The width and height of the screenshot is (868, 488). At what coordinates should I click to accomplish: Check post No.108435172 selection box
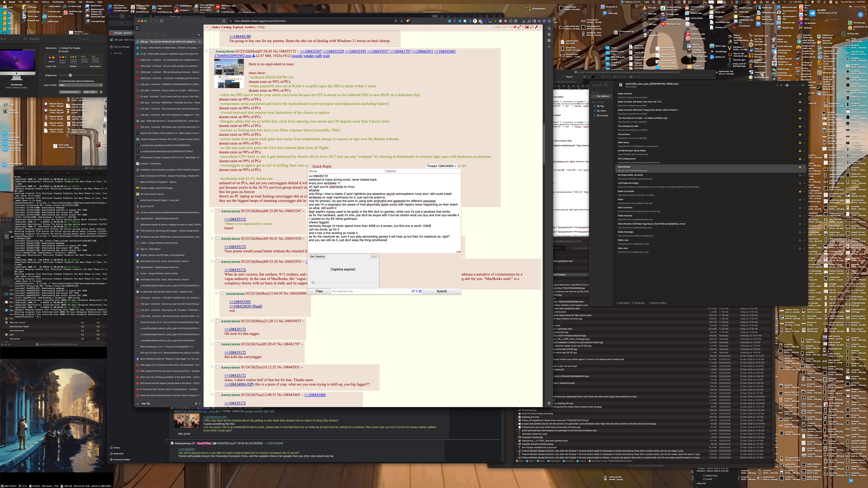point(212,51)
